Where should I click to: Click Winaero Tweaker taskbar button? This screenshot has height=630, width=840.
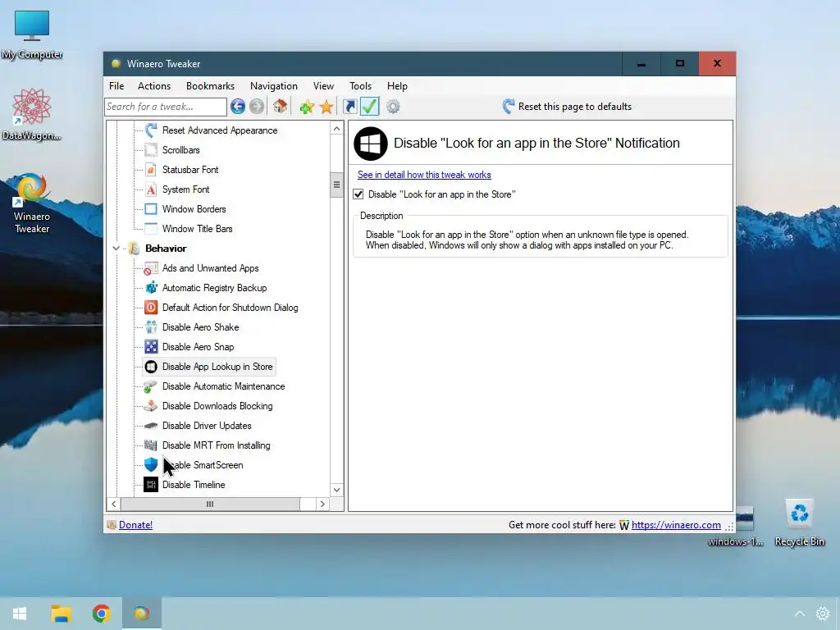pyautogui.click(x=141, y=614)
